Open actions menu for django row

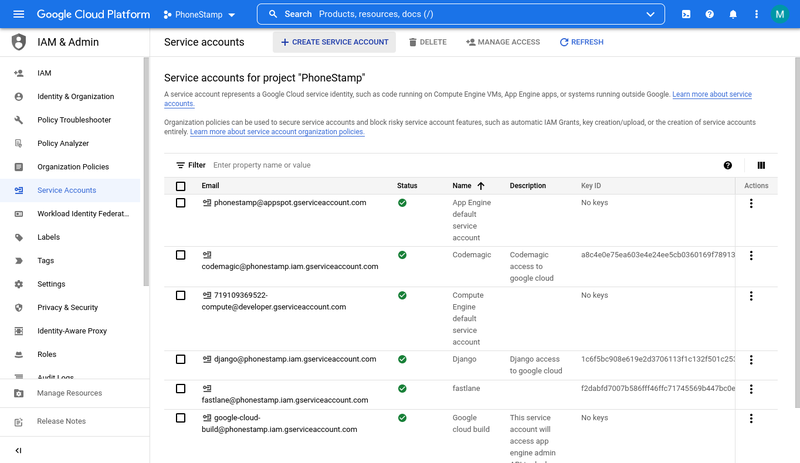751,360
